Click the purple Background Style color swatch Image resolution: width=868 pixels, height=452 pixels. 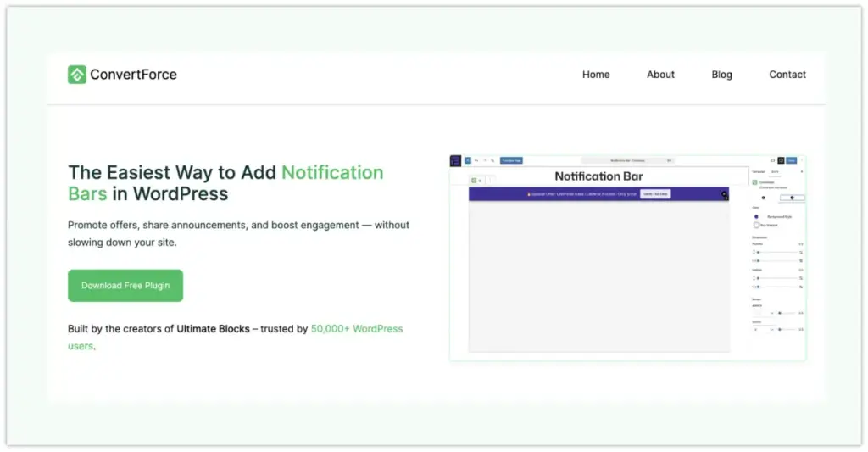[756, 216]
